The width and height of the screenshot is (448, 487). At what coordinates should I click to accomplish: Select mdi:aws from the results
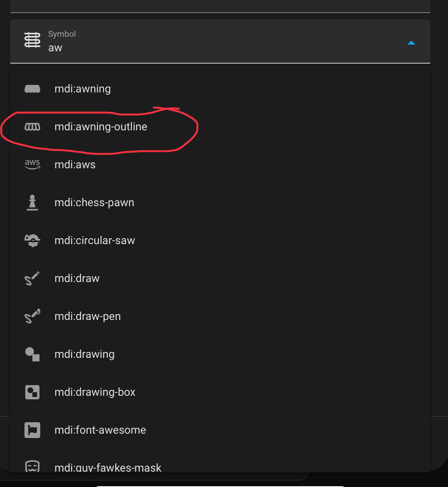75,165
